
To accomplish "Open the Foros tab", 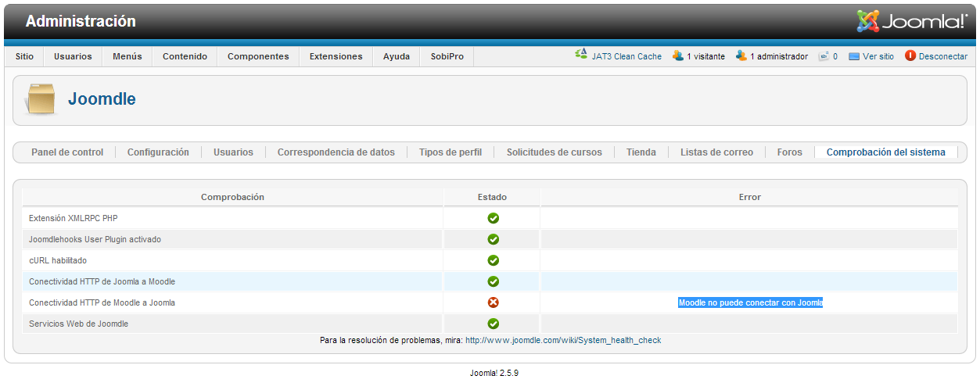I will tap(790, 152).
